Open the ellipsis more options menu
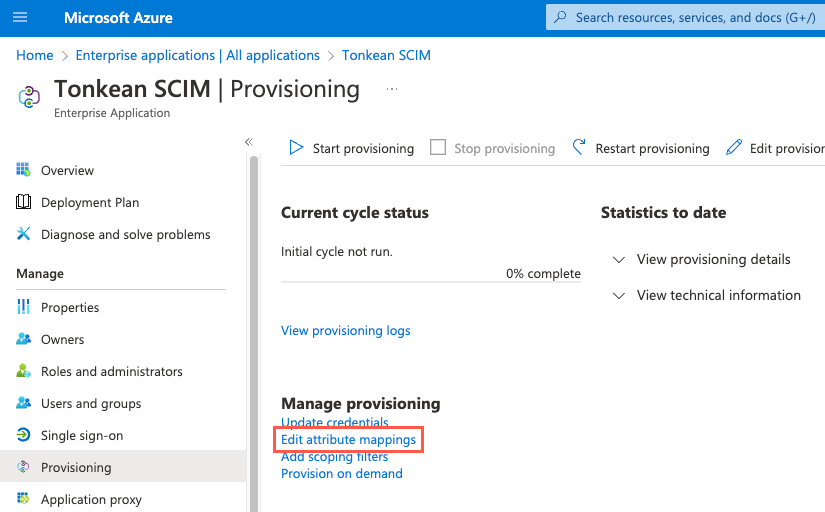The height and width of the screenshot is (512, 825). [391, 89]
